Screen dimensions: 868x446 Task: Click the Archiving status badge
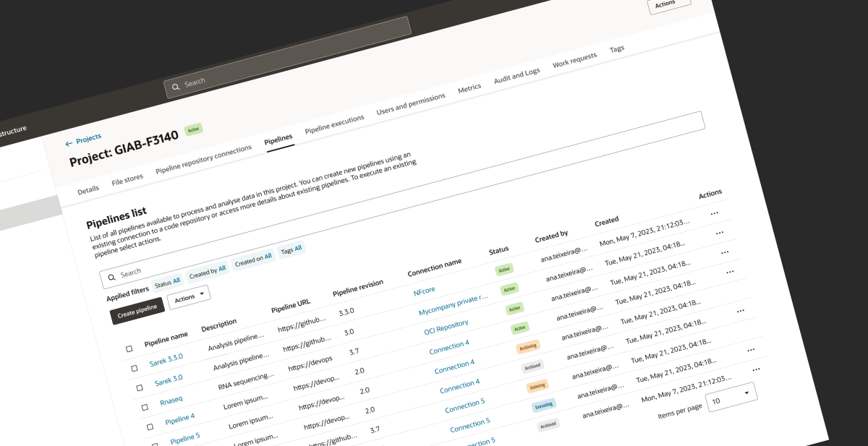point(528,347)
